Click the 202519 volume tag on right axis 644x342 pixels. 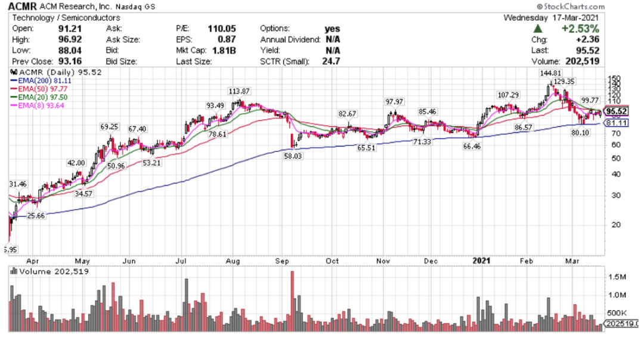(x=622, y=323)
